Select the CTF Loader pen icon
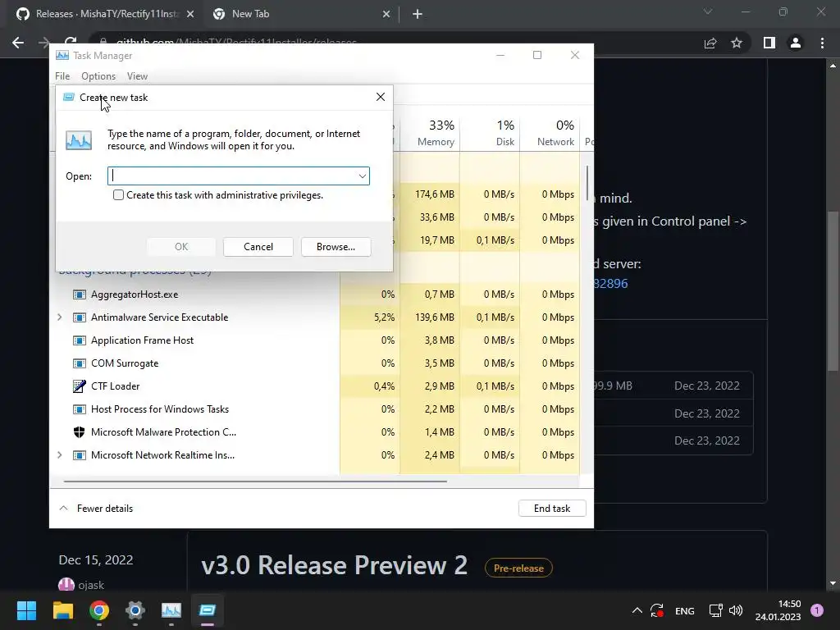The image size is (840, 630). point(80,386)
